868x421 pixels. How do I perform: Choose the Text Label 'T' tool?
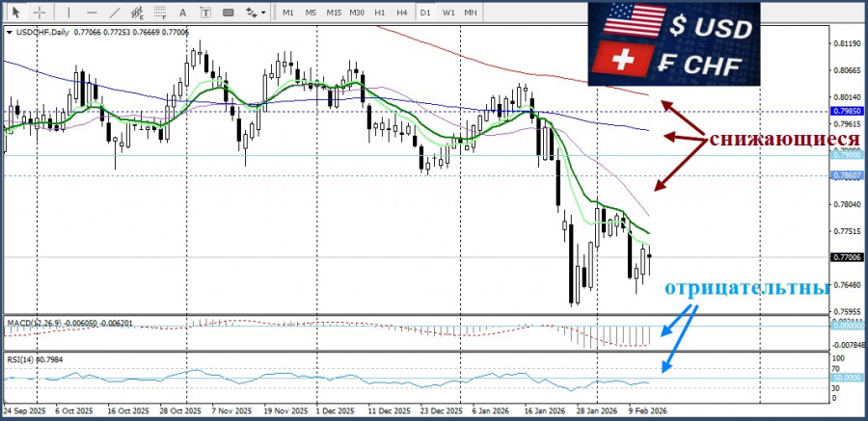pos(205,12)
